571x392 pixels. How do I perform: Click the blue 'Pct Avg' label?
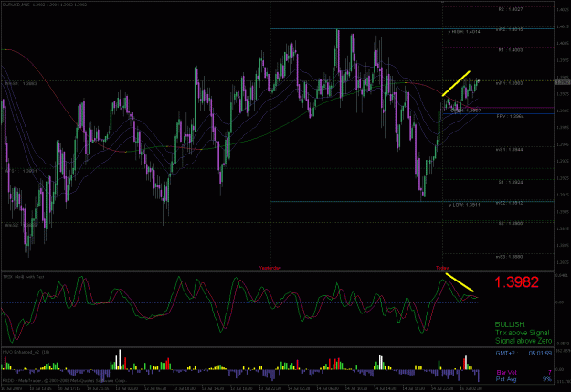[506, 379]
